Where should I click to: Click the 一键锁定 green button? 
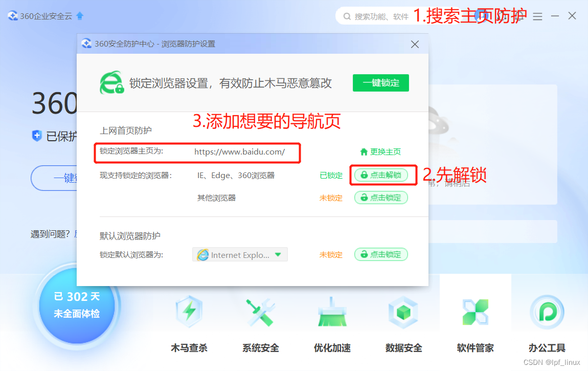coord(380,83)
